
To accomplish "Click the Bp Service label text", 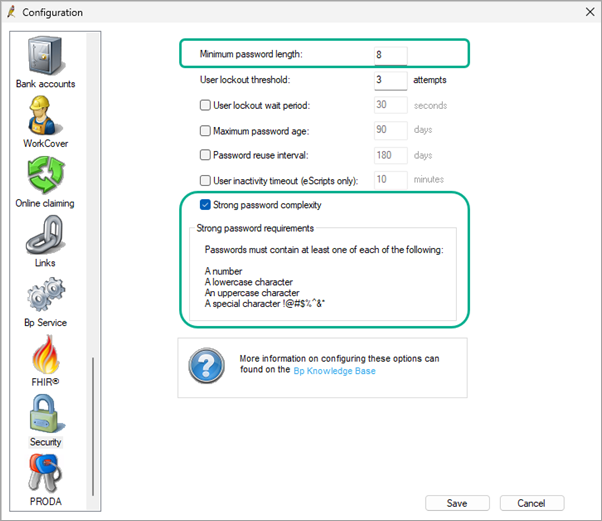I will [45, 323].
